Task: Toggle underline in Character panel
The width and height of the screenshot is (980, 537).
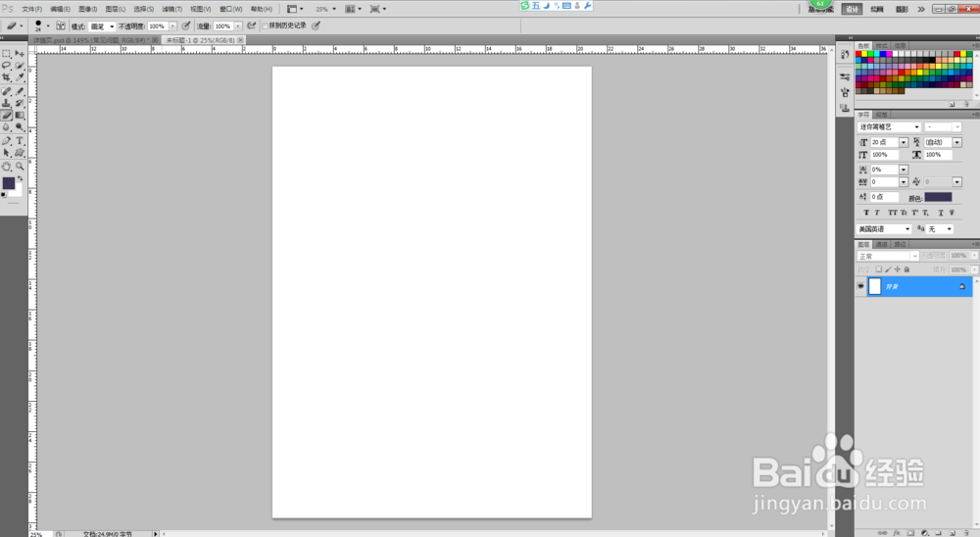Action: tap(941, 213)
